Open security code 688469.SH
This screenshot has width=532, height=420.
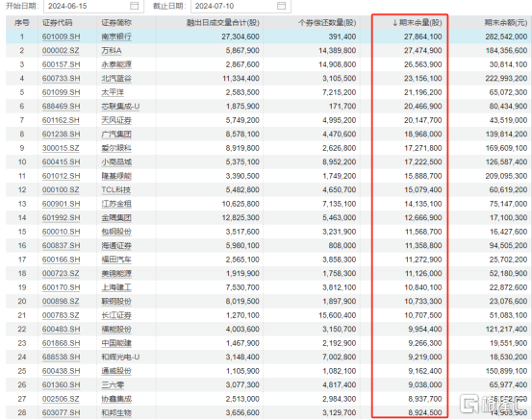(x=61, y=106)
